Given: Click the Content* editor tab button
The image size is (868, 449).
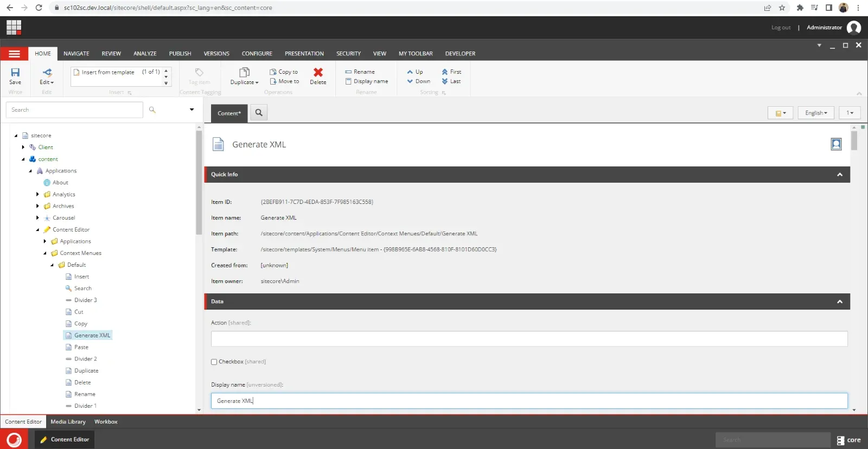Looking at the screenshot, I should click(x=229, y=113).
